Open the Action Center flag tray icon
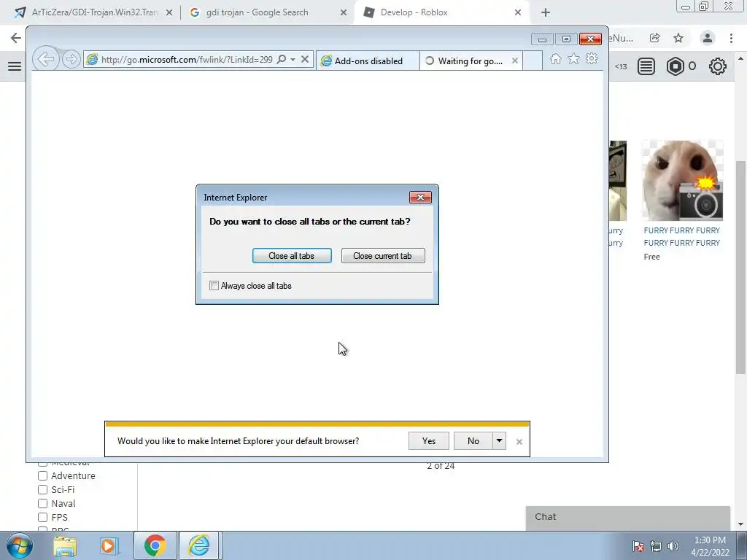 tap(638, 546)
